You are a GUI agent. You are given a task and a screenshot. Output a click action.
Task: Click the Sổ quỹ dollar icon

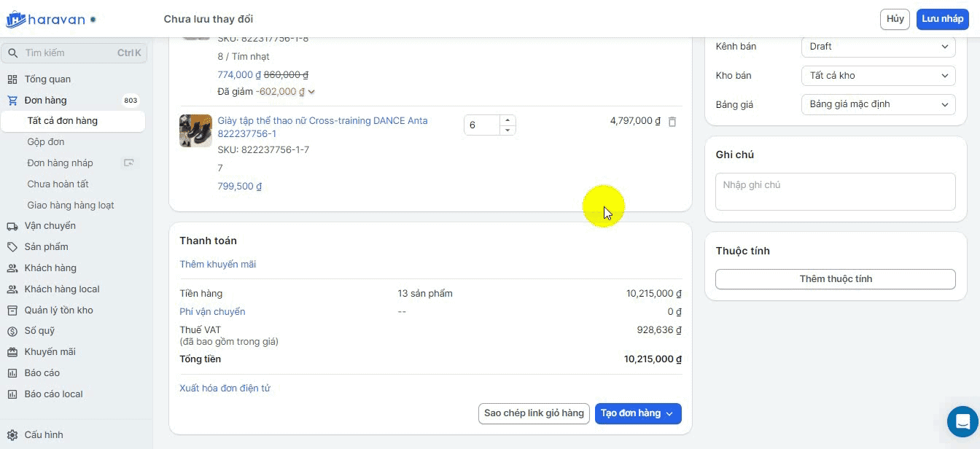click(x=12, y=331)
